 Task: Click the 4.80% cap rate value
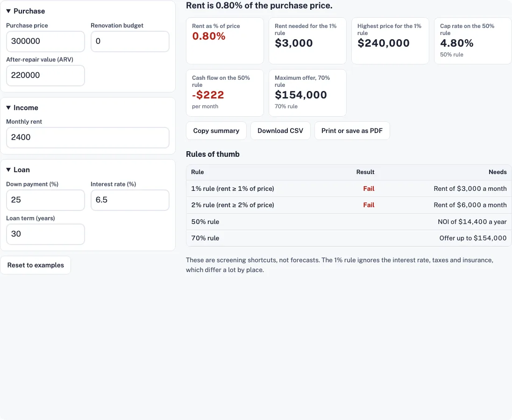point(456,43)
